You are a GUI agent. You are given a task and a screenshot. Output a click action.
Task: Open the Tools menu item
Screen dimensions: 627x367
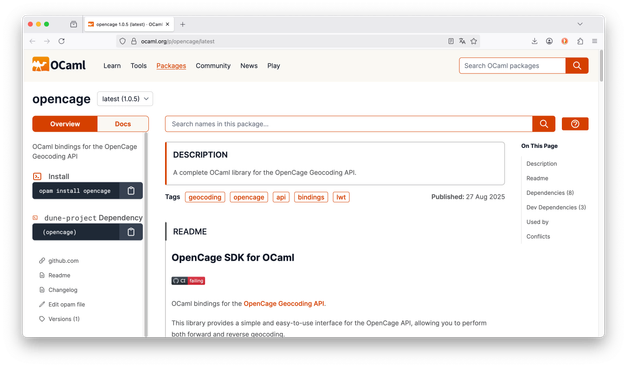click(138, 66)
